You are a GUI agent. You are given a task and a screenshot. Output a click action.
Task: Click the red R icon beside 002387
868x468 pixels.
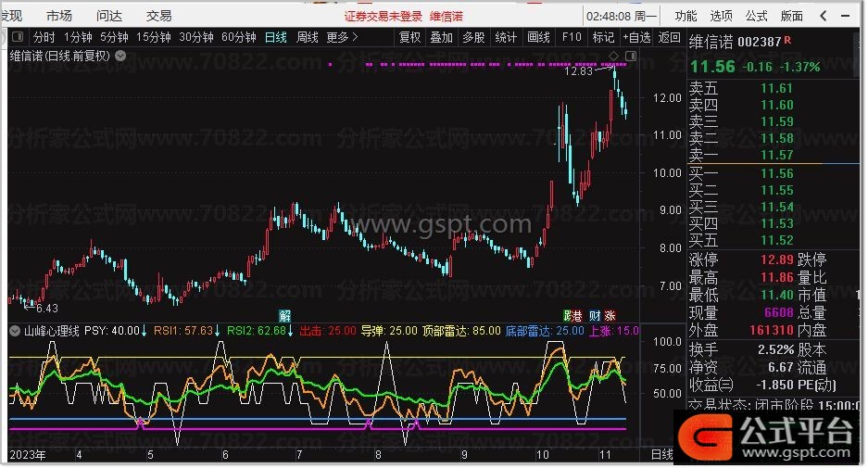[x=787, y=41]
